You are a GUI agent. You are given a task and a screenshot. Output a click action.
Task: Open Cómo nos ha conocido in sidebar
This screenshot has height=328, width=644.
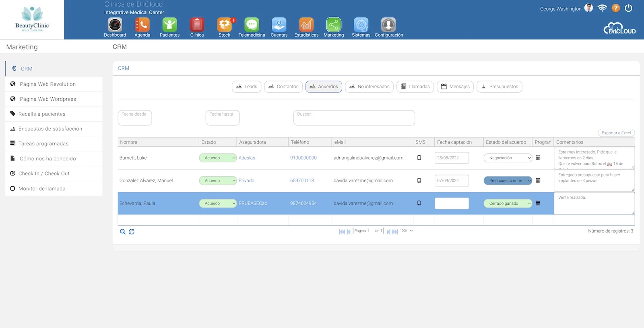coord(54,159)
